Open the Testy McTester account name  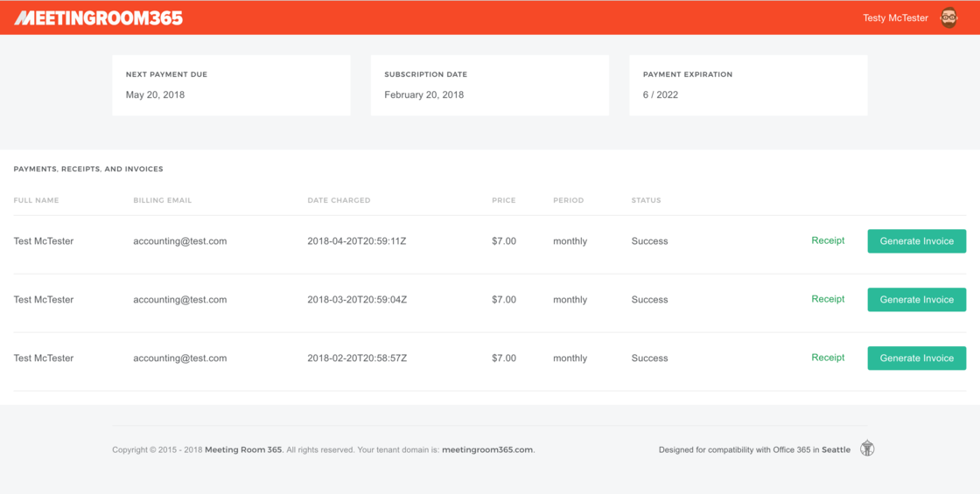pyautogui.click(x=896, y=18)
